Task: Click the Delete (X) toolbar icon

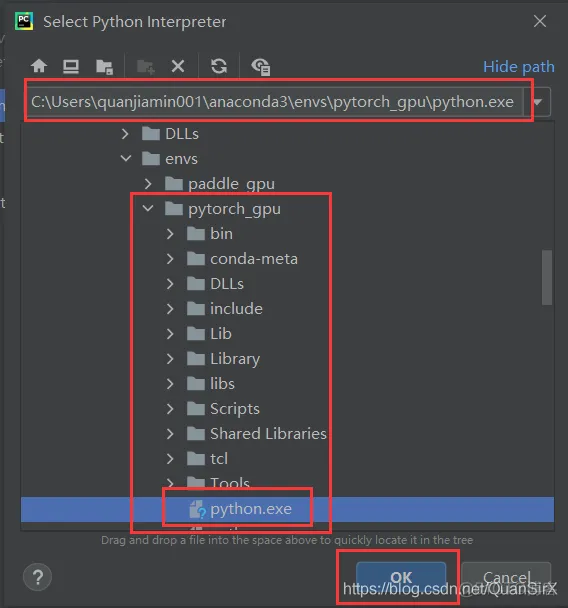Action: pos(178,66)
